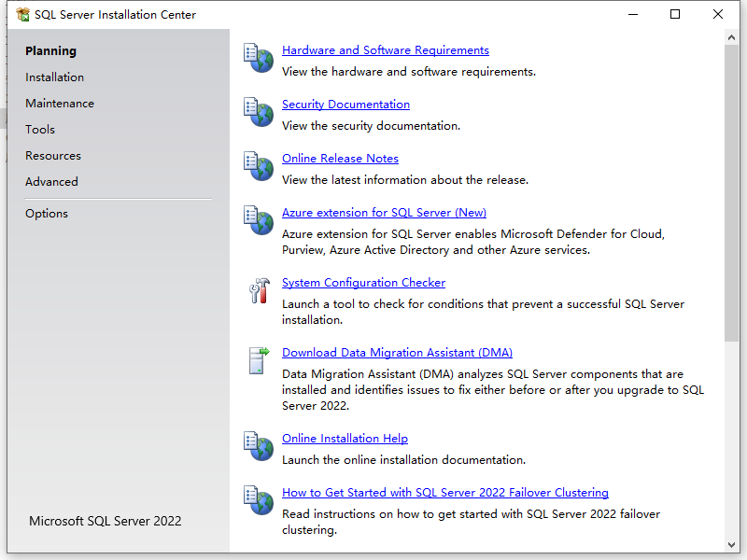Open the Options page in sidebar
Viewport: 747px width, 560px height.
46,214
